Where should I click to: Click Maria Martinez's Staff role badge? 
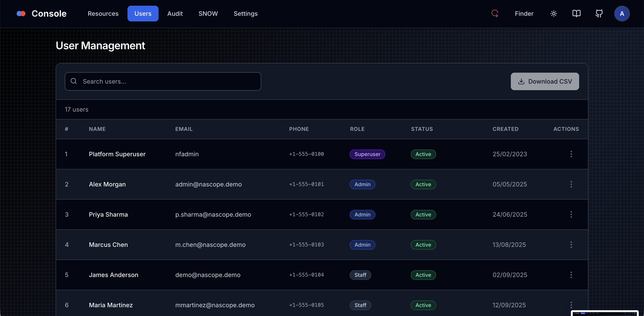[360, 305]
